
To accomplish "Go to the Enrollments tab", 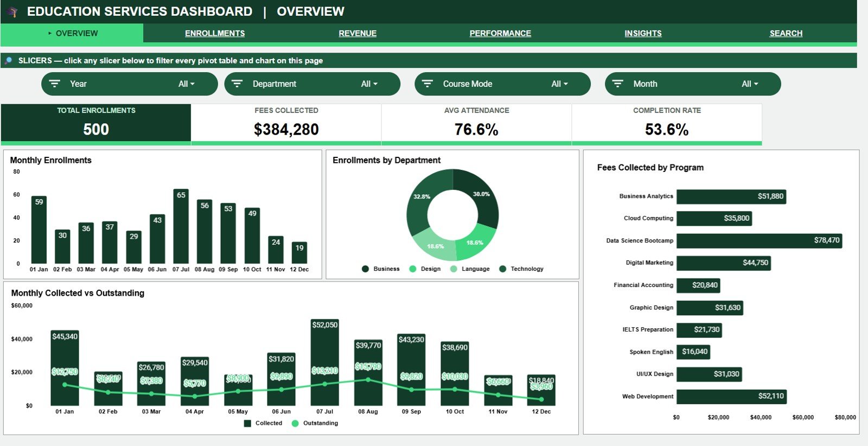I will click(215, 33).
